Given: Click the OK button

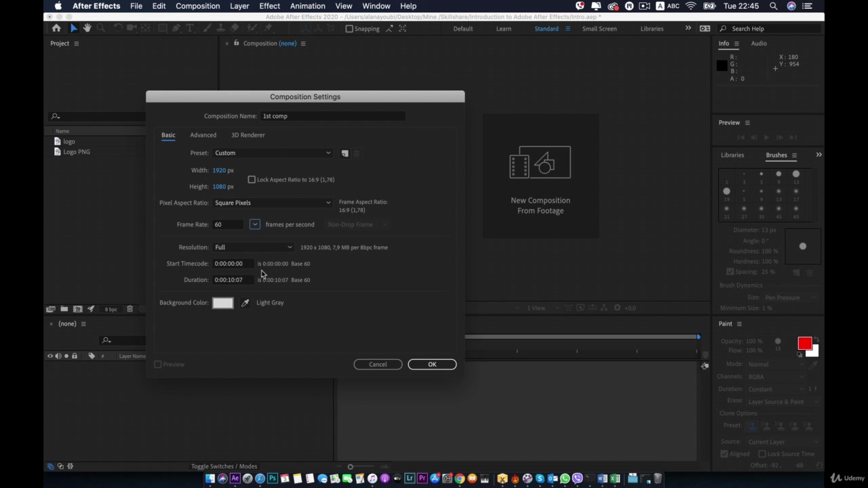Looking at the screenshot, I should (432, 365).
